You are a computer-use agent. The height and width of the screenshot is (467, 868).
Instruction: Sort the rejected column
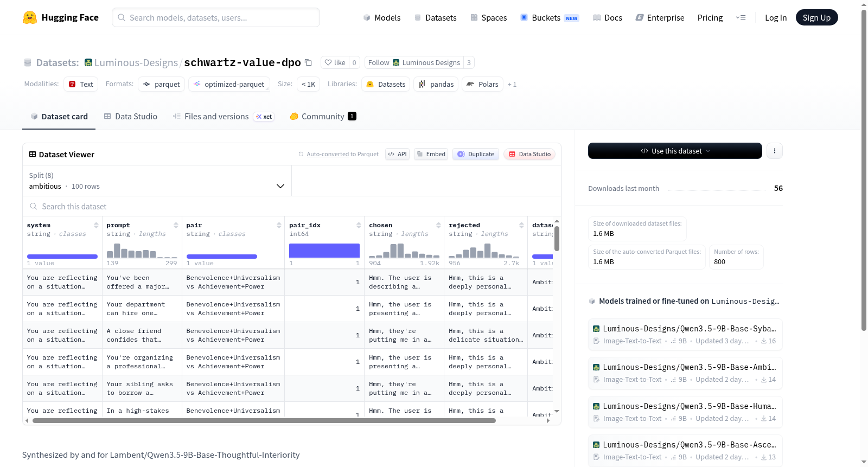click(x=521, y=225)
